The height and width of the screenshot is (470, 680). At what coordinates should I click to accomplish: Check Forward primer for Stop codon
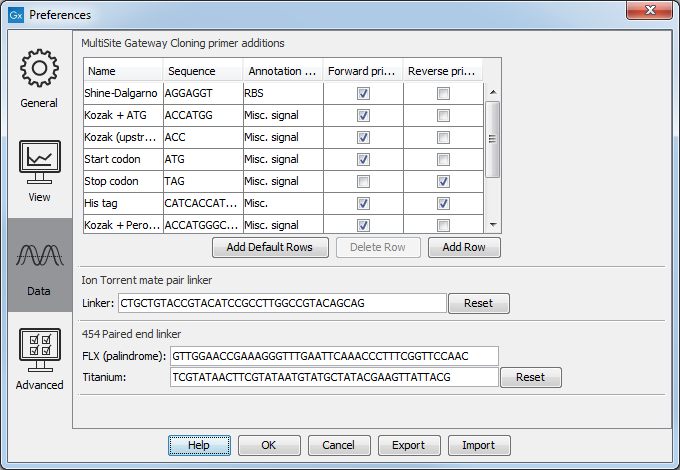(x=363, y=181)
